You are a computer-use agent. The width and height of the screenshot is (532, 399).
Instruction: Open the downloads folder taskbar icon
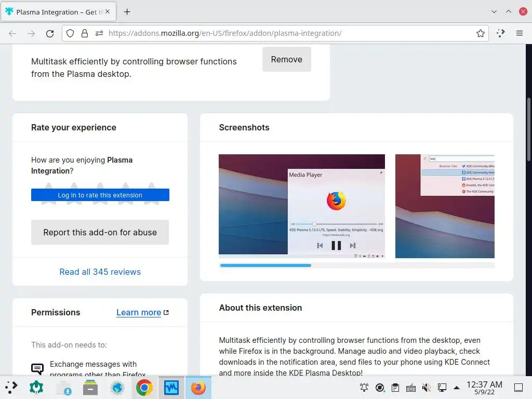pyautogui.click(x=63, y=388)
